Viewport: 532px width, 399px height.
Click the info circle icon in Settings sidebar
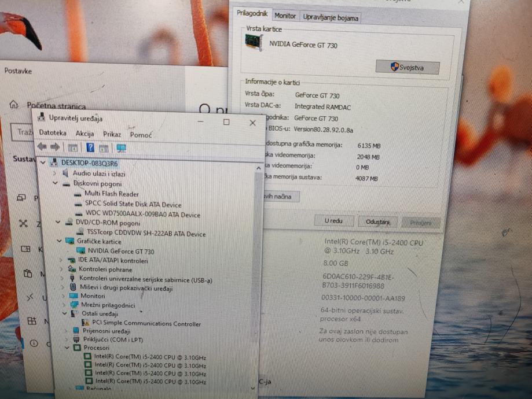[x=34, y=343]
